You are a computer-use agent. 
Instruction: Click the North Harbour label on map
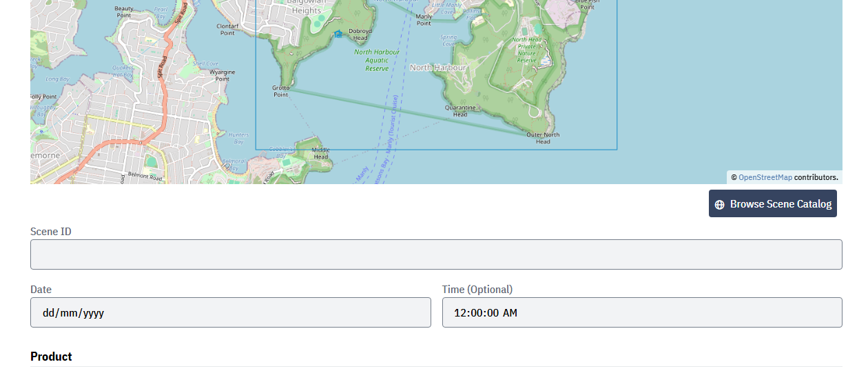point(438,68)
